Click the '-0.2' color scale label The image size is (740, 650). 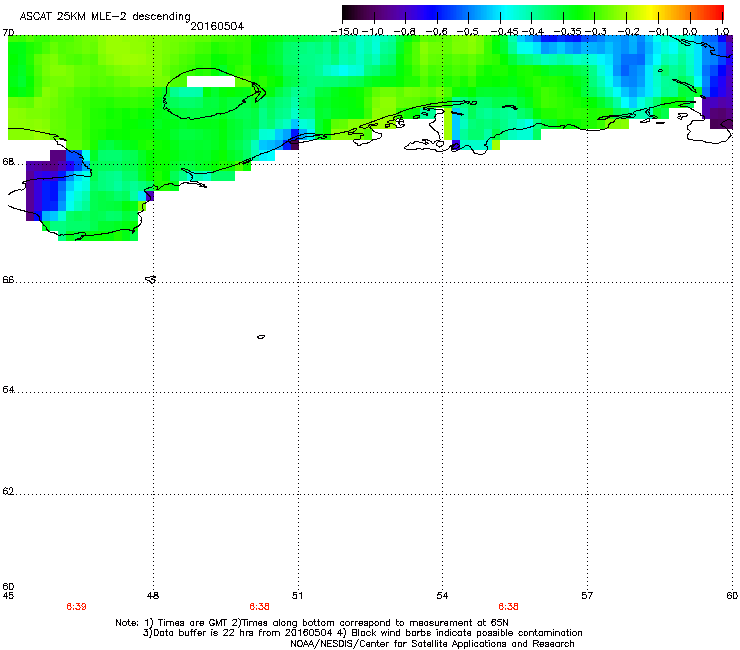pyautogui.click(x=629, y=31)
